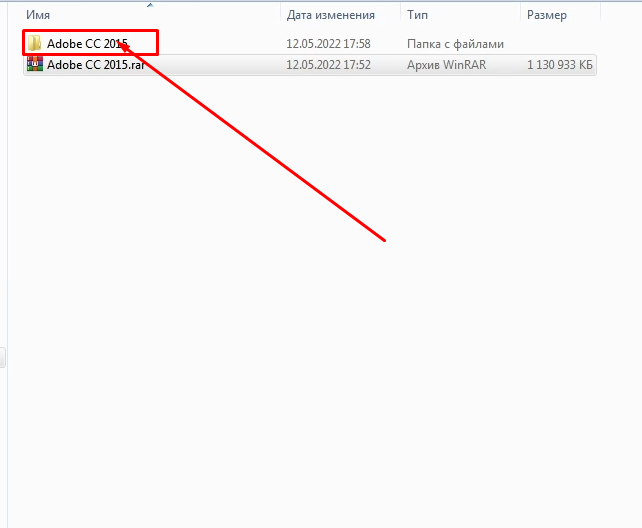Click type Папка с файлами
The image size is (642, 528).
point(455,44)
